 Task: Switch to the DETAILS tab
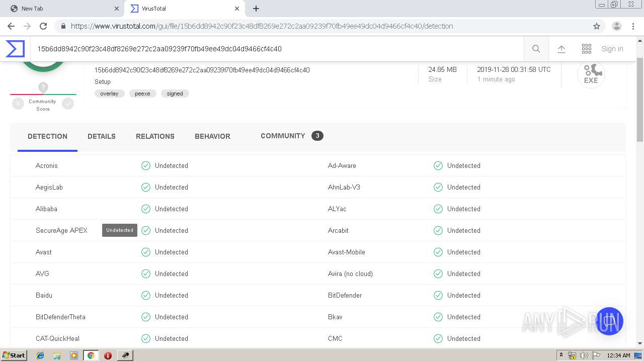click(x=102, y=136)
